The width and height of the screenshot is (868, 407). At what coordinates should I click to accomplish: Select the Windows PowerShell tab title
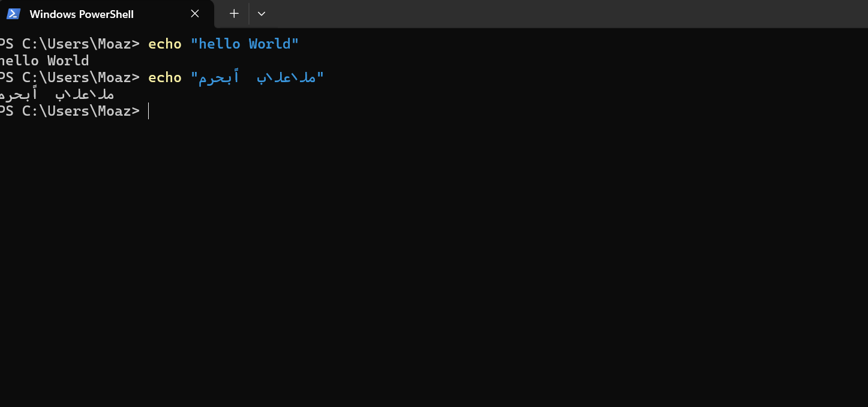pyautogui.click(x=82, y=14)
